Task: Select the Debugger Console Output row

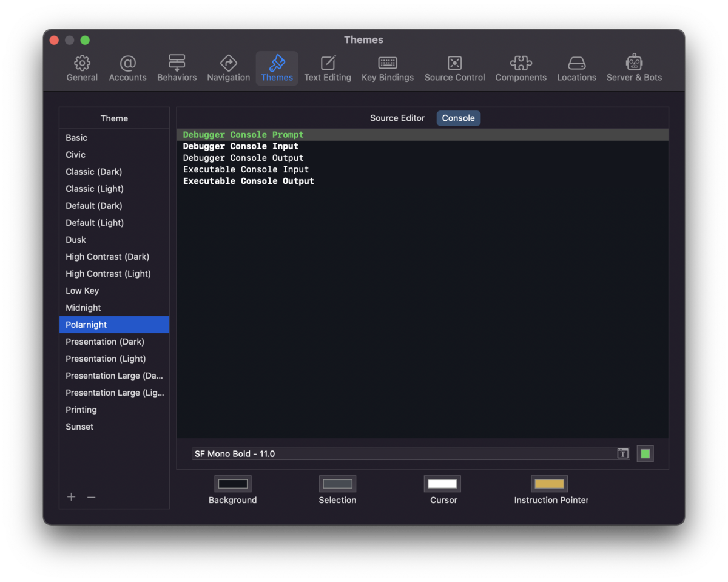Action: (x=423, y=158)
